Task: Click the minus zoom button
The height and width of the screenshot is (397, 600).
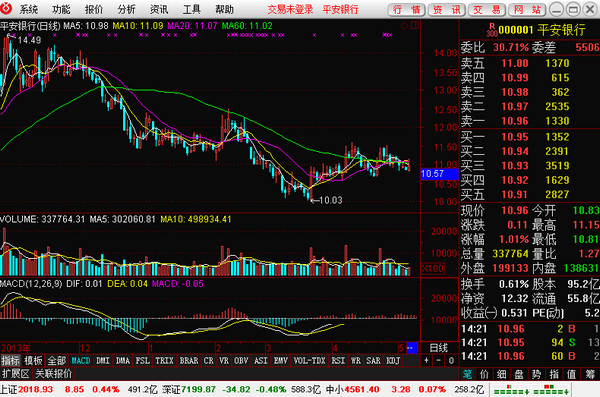Action: [439, 361]
